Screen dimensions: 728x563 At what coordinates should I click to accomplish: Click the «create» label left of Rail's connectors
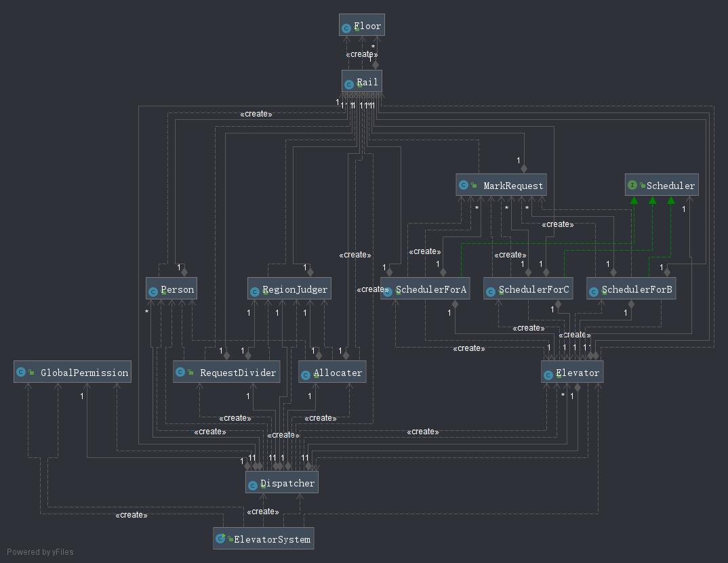tap(256, 114)
